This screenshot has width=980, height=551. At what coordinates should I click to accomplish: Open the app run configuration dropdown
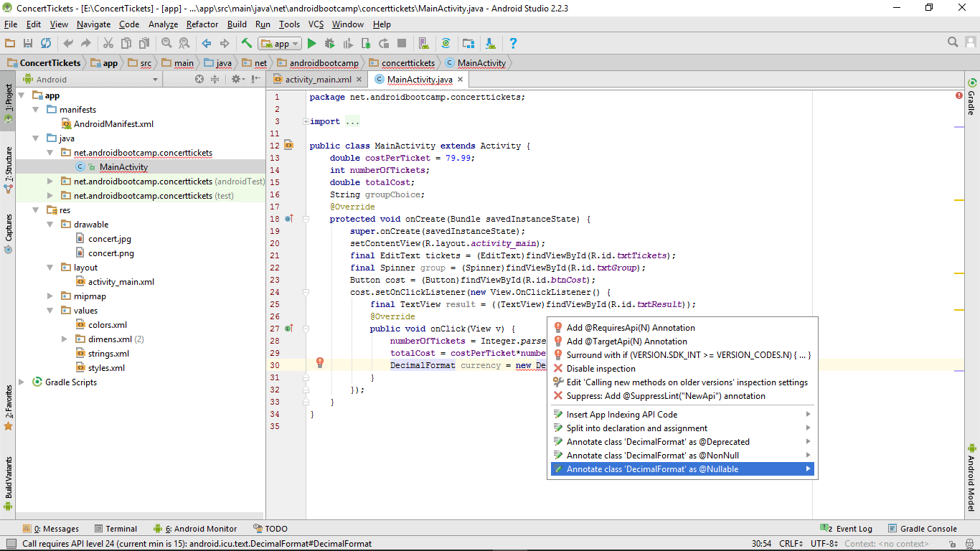tap(280, 44)
